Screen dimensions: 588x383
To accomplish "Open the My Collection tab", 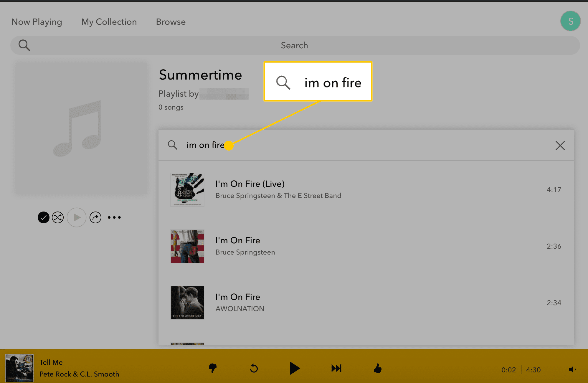I will pos(109,22).
